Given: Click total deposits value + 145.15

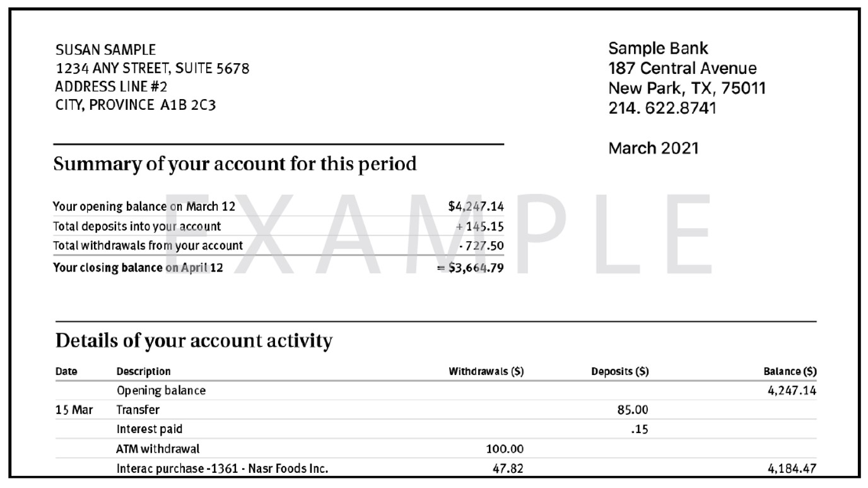Looking at the screenshot, I should tap(479, 226).
